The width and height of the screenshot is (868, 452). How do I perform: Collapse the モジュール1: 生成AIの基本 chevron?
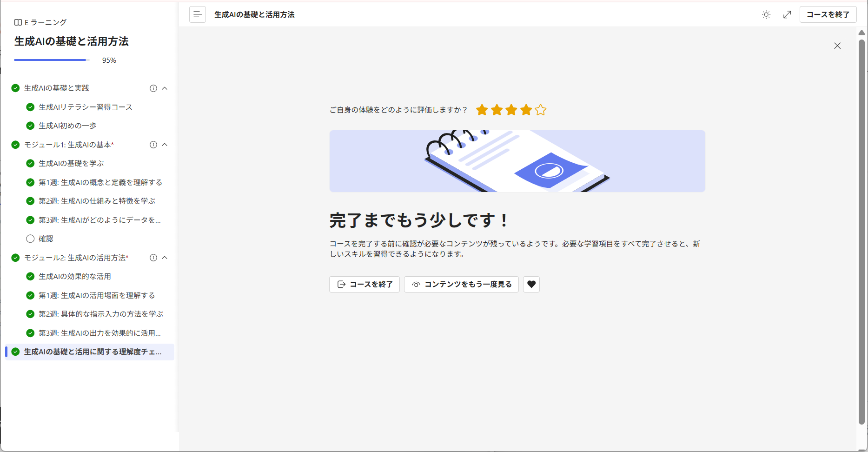165,145
